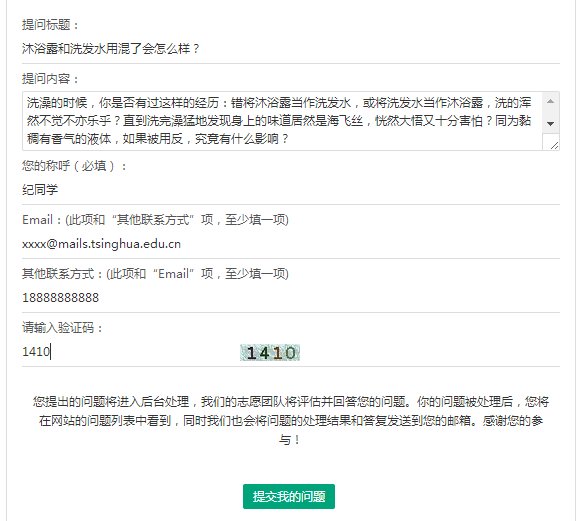Click the Email label with hint text
This screenshot has height=521, width=582.
[155, 220]
